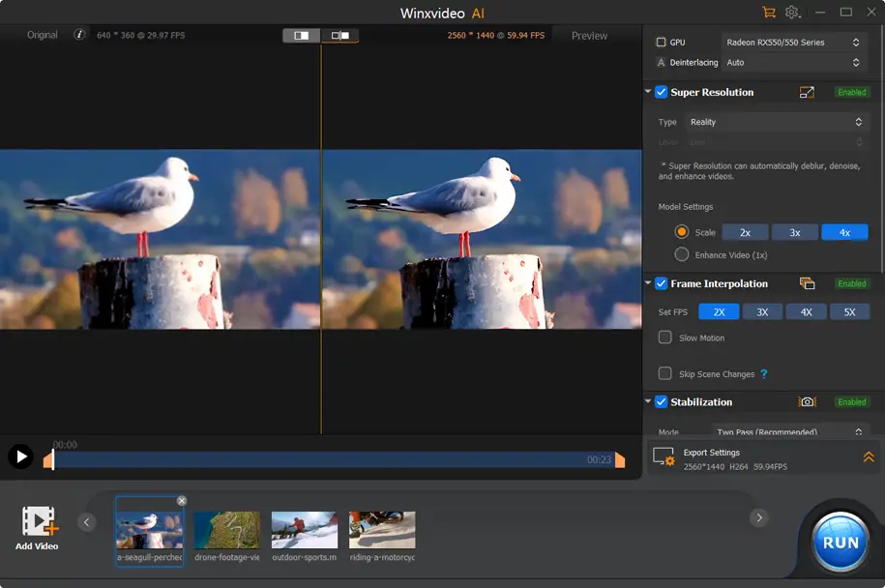Uncheck the Super Resolution checkbox
The width and height of the screenshot is (885, 588).
[x=662, y=93]
